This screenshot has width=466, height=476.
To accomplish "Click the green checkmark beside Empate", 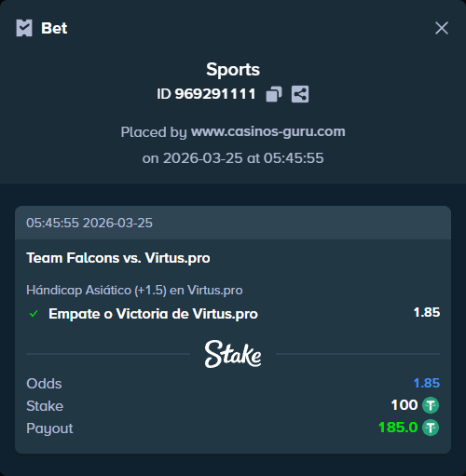I will [34, 314].
